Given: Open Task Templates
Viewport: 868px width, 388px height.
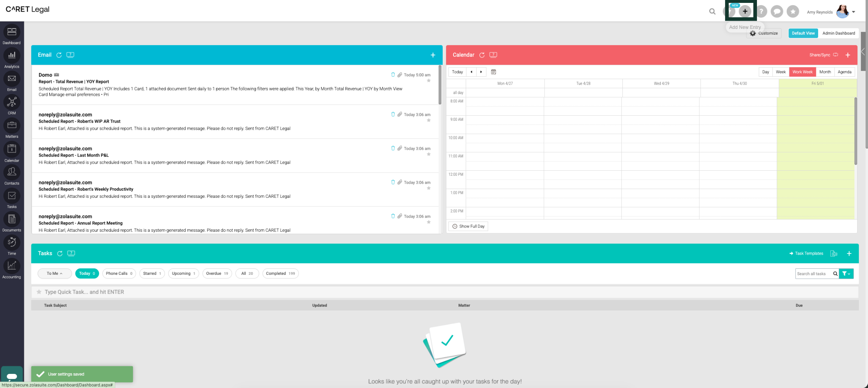Looking at the screenshot, I should 806,253.
